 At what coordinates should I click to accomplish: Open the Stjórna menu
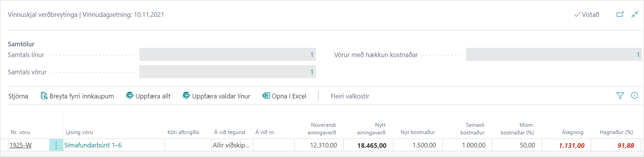(18, 96)
